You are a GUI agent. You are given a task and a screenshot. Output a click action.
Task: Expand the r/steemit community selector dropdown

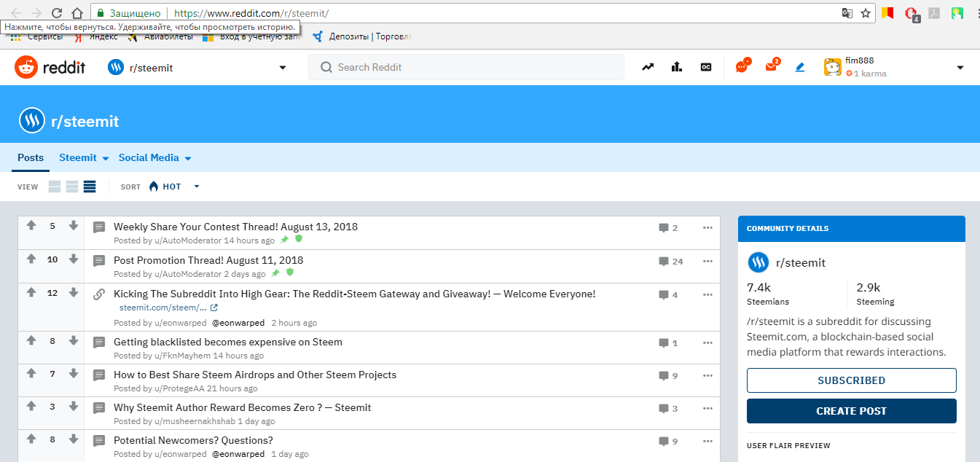283,68
